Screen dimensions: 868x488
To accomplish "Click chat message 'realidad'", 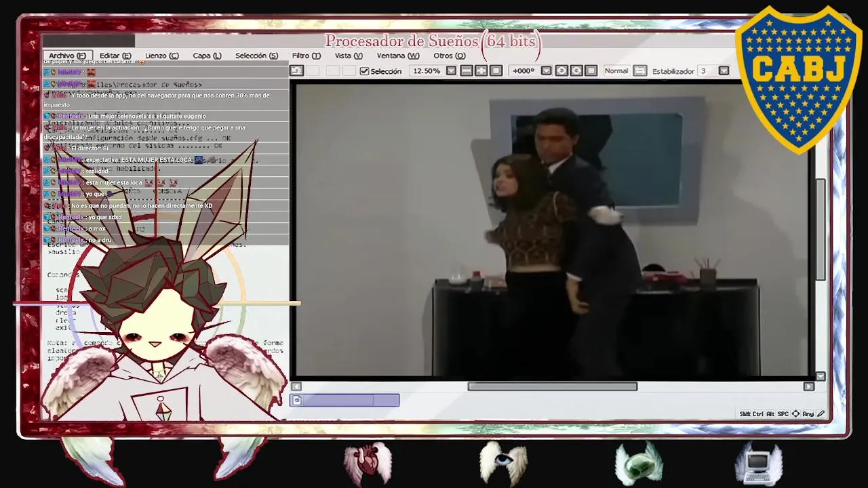I will coord(97,171).
